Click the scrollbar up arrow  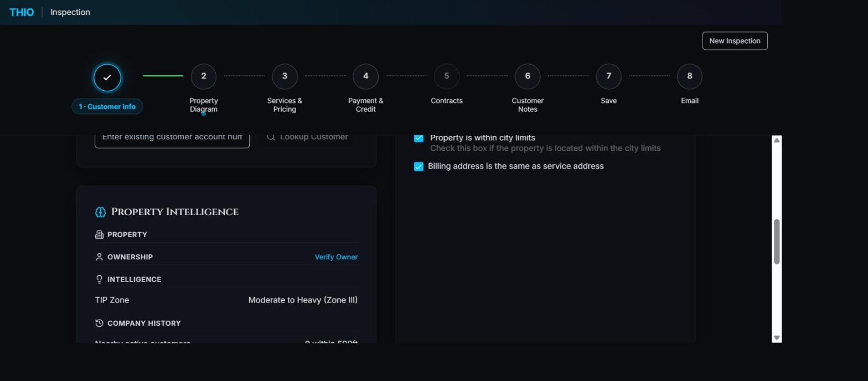click(x=777, y=140)
